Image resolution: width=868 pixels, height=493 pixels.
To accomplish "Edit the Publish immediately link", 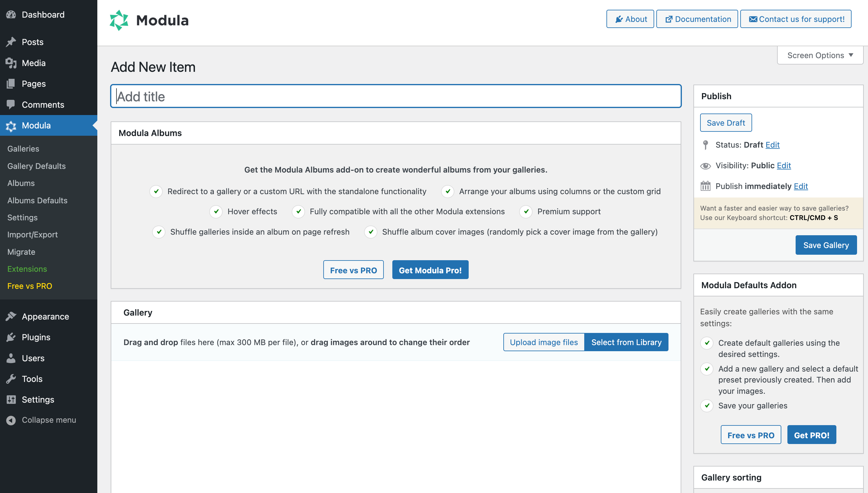I will pyautogui.click(x=801, y=186).
